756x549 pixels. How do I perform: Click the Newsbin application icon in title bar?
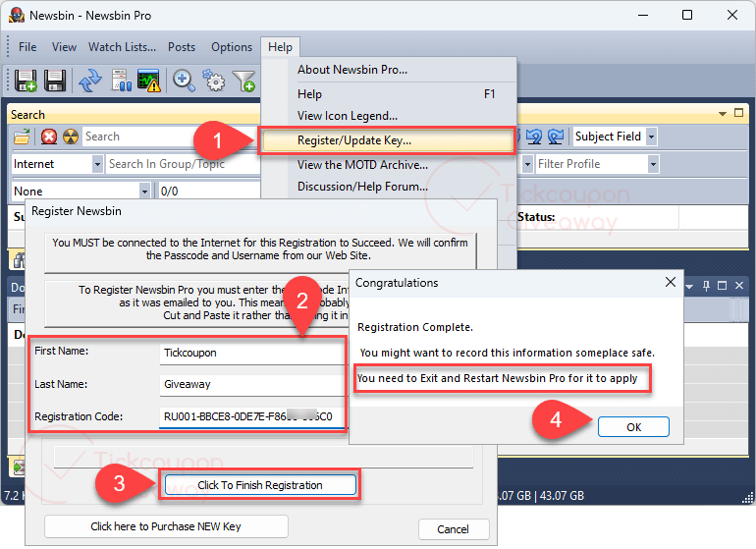17,16
